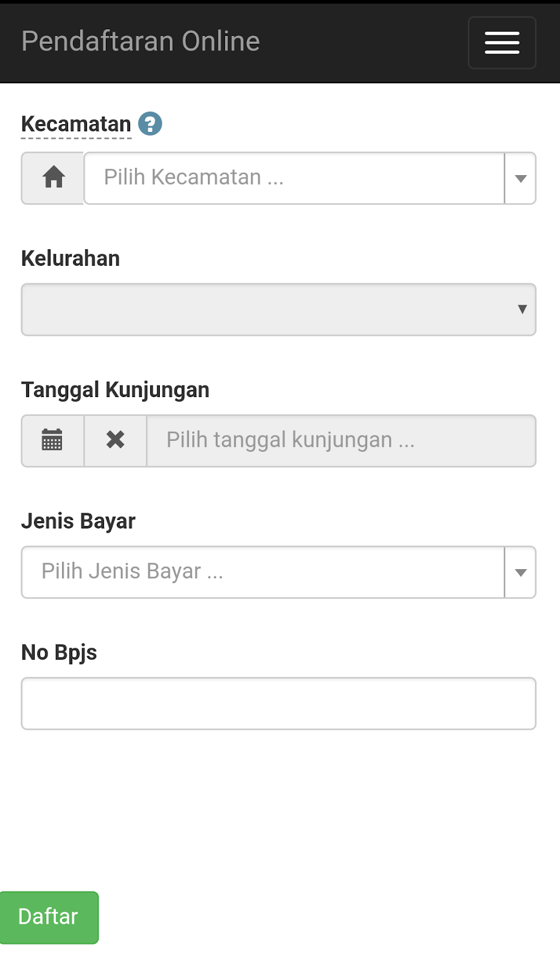The image size is (560, 973).
Task: Open the Pilih Jenis Bayar selection field
Action: tap(263, 572)
